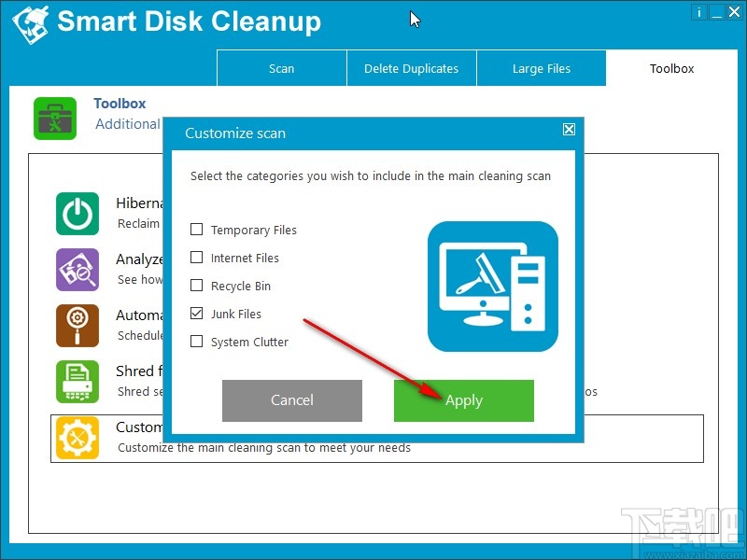Image resolution: width=747 pixels, height=560 pixels.
Task: Check the Internet Files option
Action: [196, 258]
